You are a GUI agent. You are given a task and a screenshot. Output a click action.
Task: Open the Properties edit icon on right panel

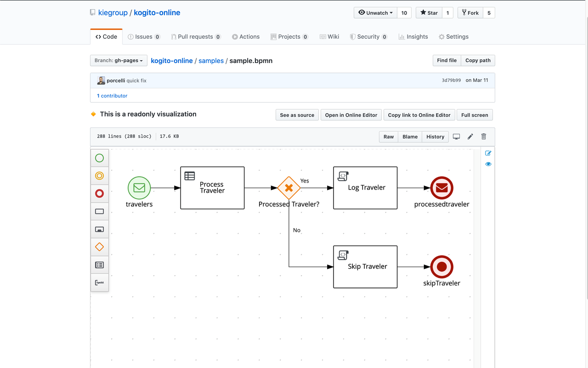[488, 153]
